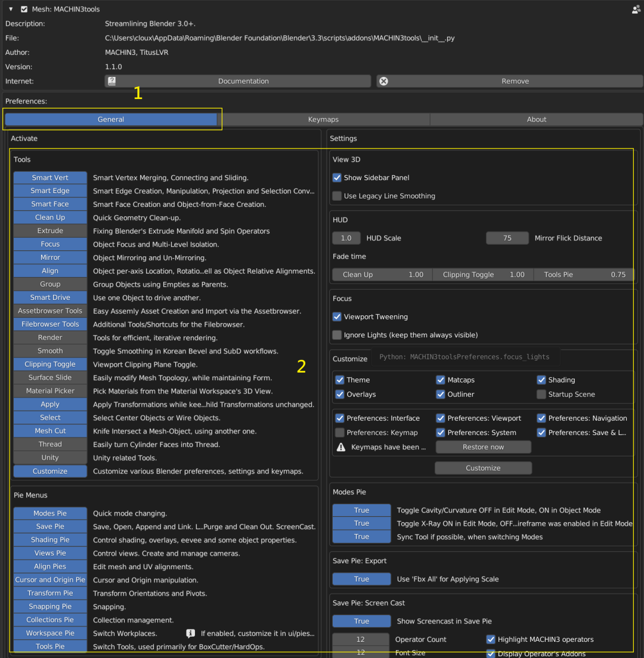The width and height of the screenshot is (644, 658).
Task: Click the Remove addon X icon
Action: (383, 81)
